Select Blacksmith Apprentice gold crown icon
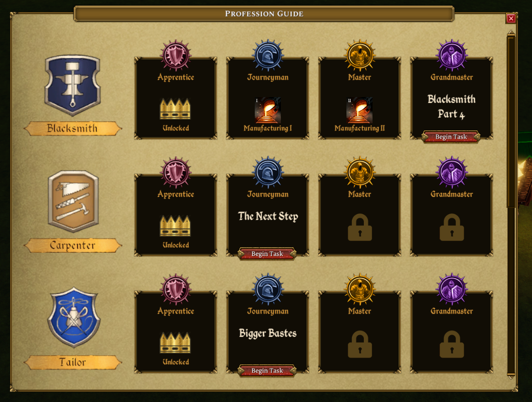This screenshot has width=532, height=402. coord(175,109)
